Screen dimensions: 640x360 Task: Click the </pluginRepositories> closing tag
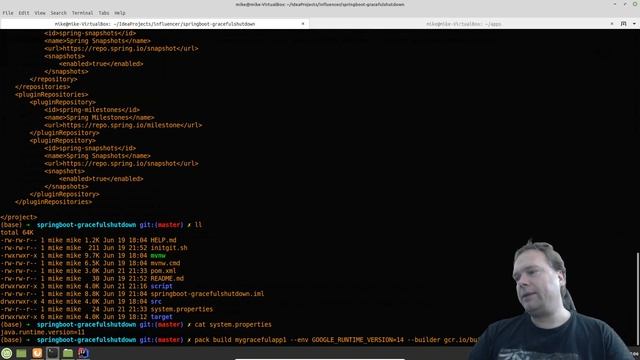[53, 202]
